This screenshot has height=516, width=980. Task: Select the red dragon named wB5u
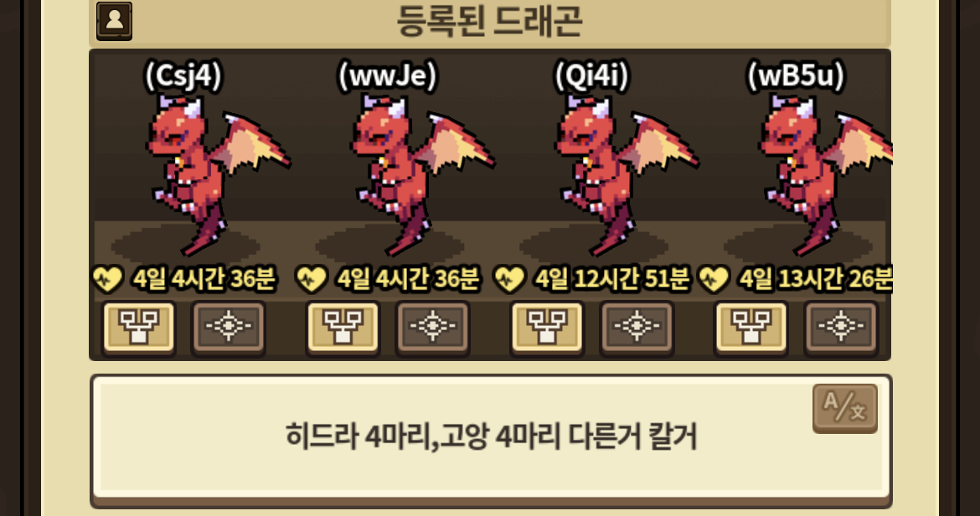tap(825, 175)
